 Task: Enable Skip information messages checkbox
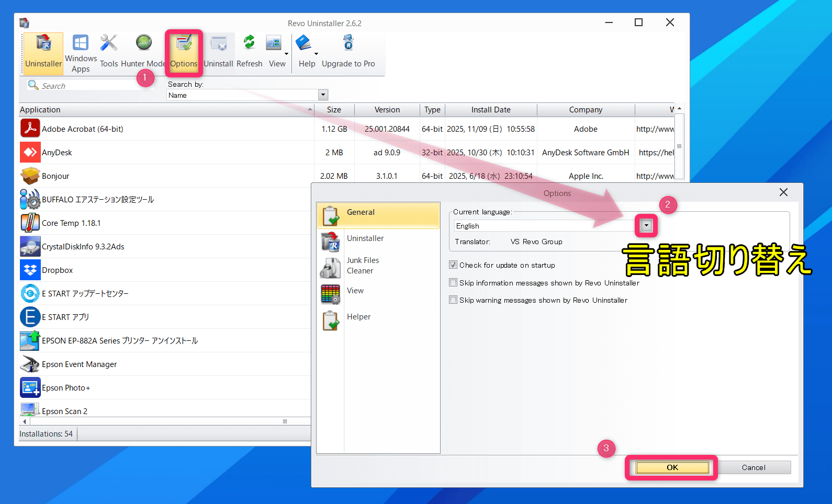click(453, 283)
